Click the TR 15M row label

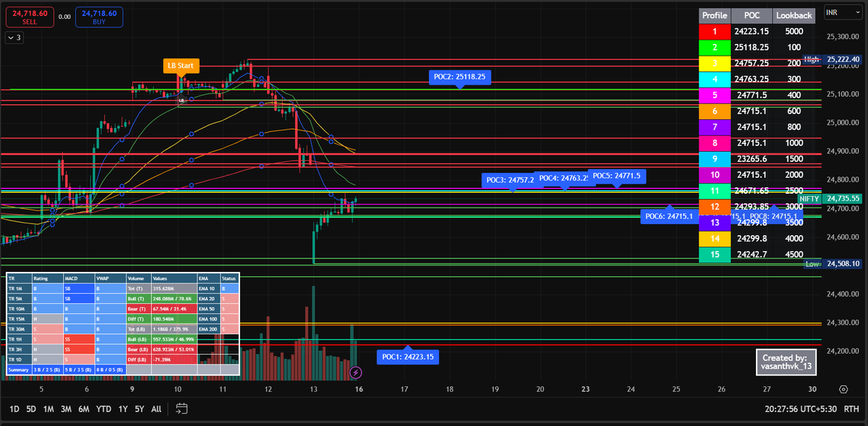(19, 318)
